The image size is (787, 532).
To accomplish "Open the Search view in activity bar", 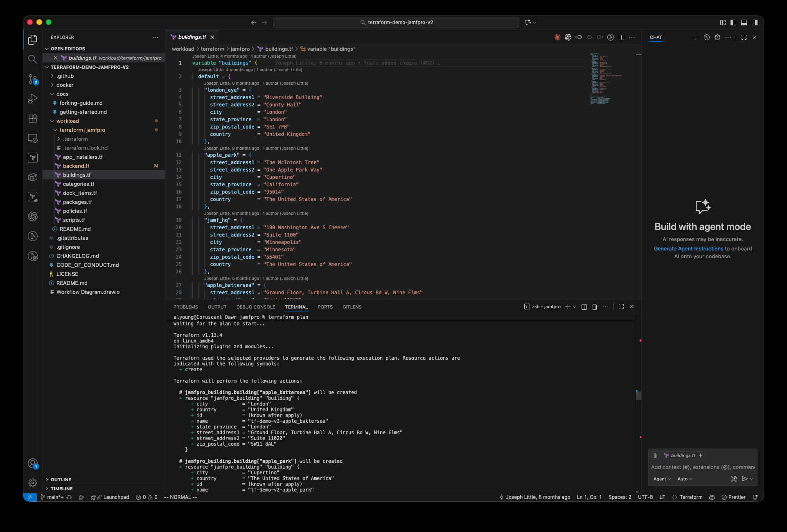I will pyautogui.click(x=33, y=59).
